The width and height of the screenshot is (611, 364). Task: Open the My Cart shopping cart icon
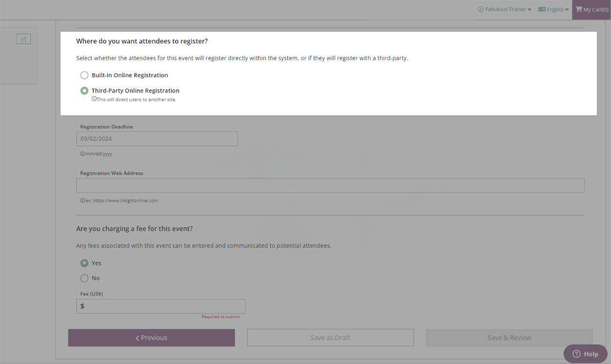click(580, 9)
